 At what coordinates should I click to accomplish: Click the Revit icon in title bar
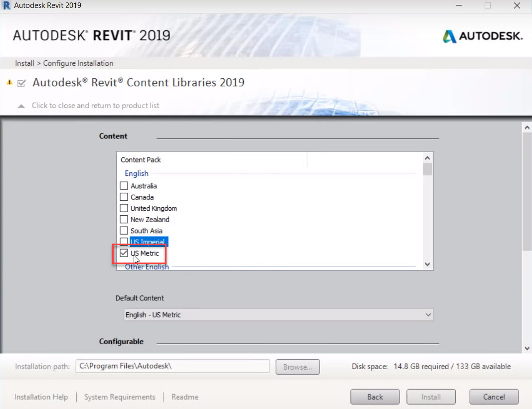tap(6, 5)
